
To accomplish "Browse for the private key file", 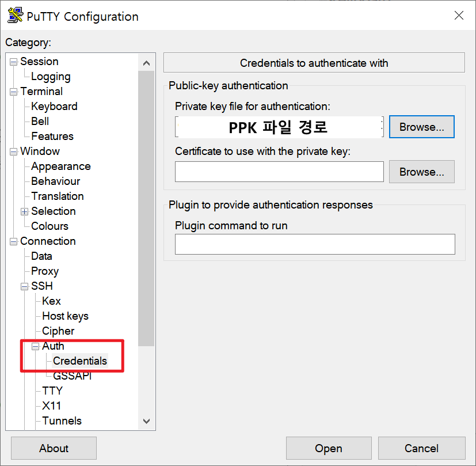I will pos(422,127).
